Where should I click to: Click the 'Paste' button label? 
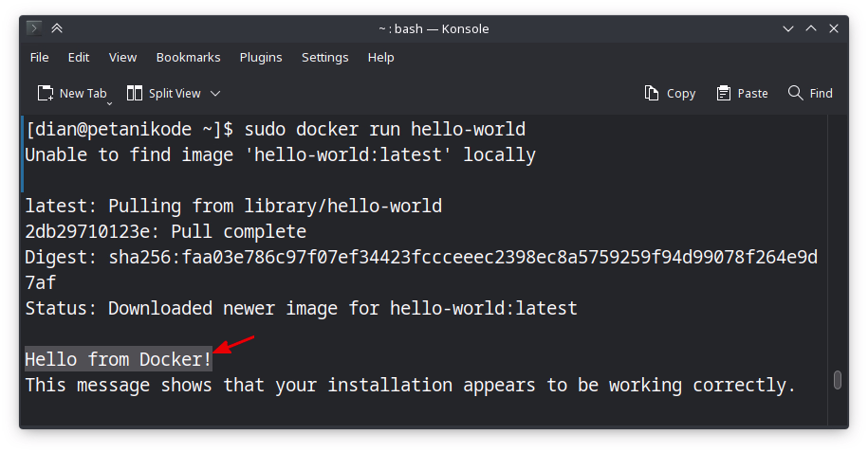pos(753,94)
